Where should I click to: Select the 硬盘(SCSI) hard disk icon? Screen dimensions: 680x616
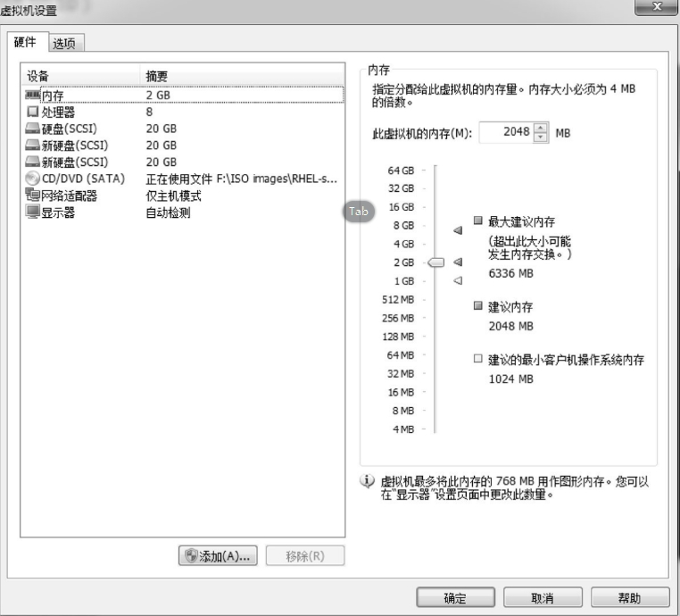coord(33,129)
